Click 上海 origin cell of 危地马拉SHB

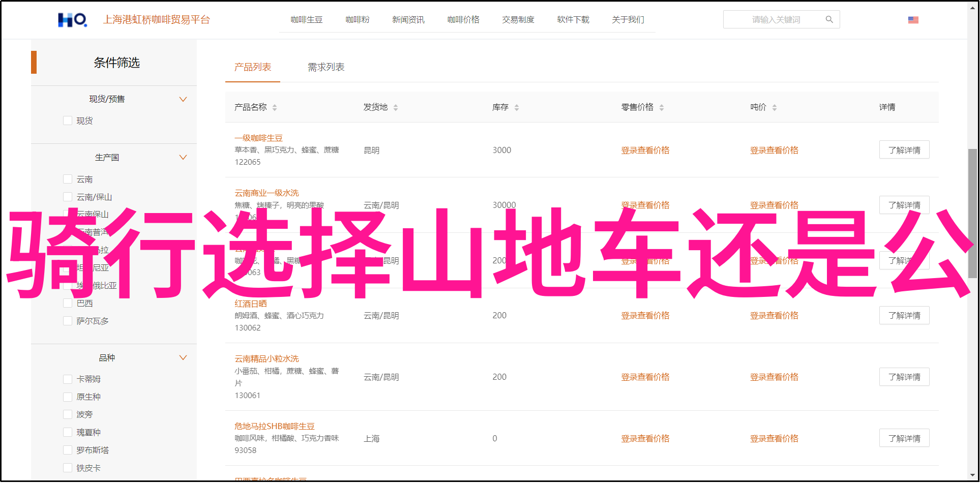pos(371,438)
